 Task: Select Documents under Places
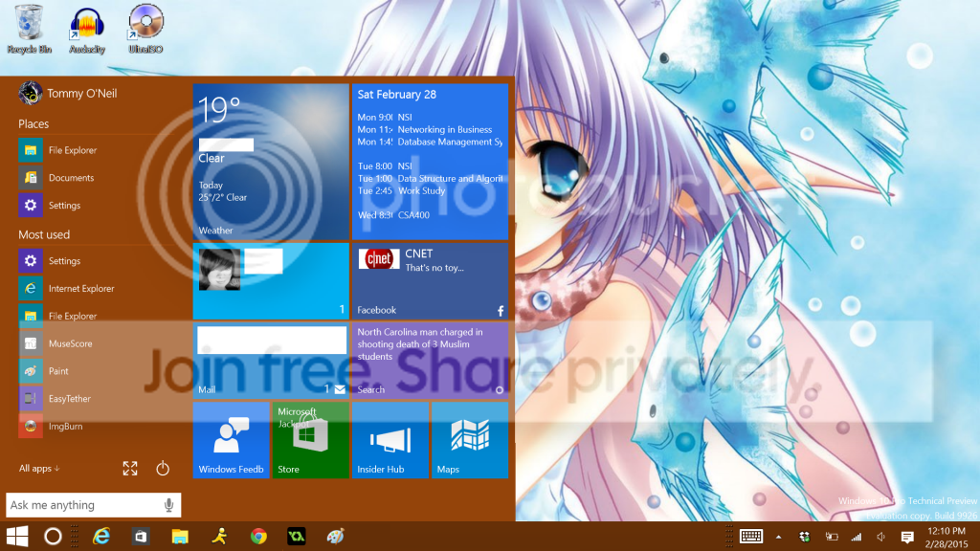click(71, 178)
